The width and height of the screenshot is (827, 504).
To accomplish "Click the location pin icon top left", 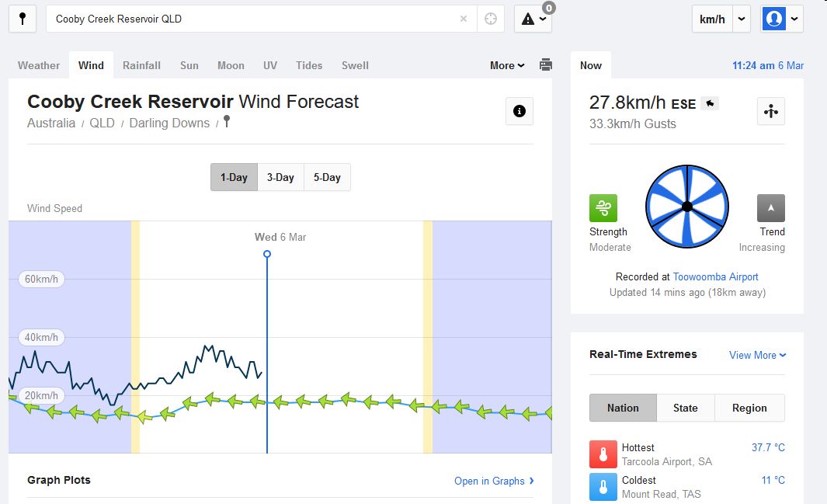I will click(x=22, y=19).
